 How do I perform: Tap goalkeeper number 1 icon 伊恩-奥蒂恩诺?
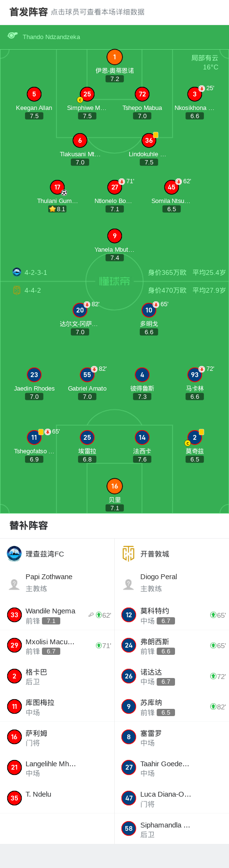[114, 57]
